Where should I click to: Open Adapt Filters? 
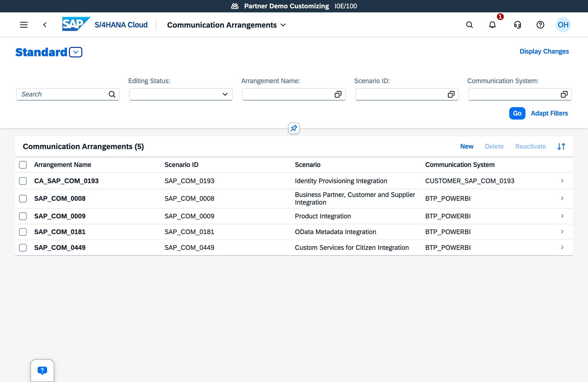click(549, 113)
